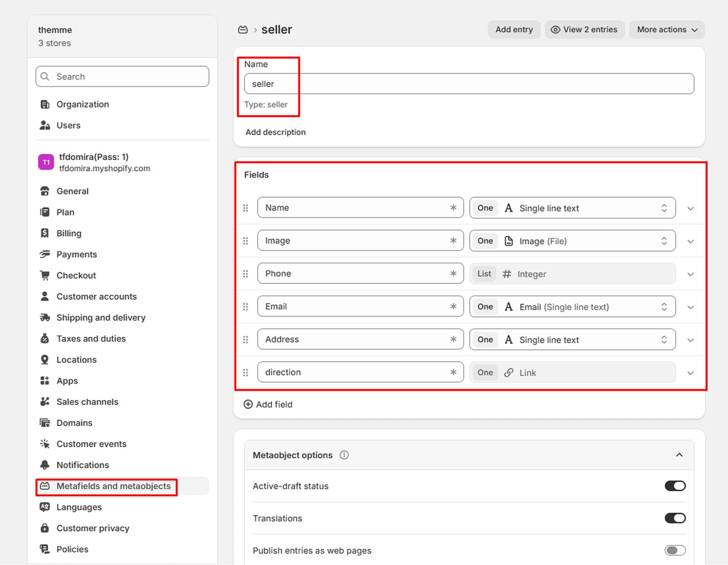Click the metaobject Name input containing seller
728x565 pixels.
point(469,84)
